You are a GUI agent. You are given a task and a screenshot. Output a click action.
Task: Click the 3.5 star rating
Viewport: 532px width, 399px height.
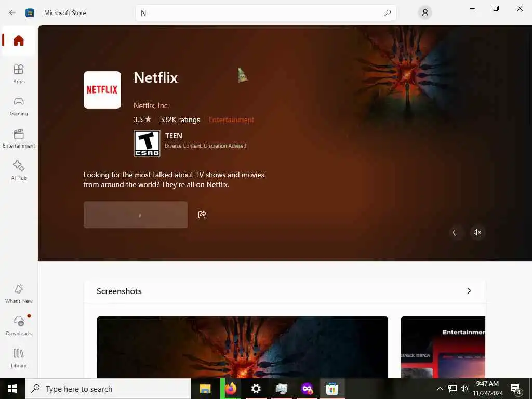tap(142, 120)
